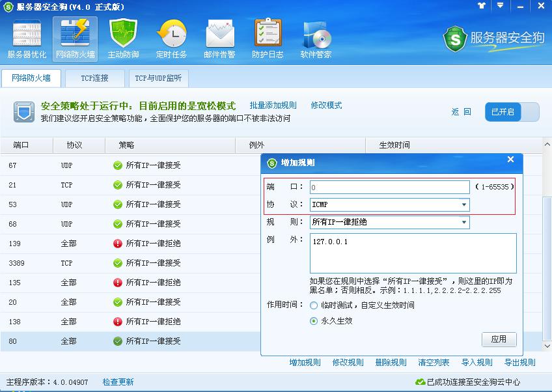Viewport: 552px width, 392px height.
Task: Apply the new rule with 应用
Action: (499, 339)
